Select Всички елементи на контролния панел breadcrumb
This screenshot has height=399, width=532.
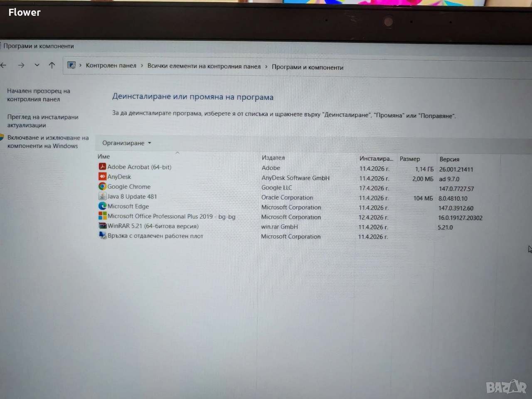click(x=204, y=66)
